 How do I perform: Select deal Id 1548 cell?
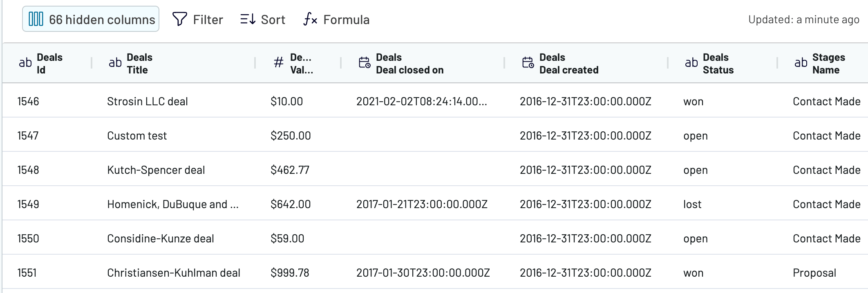click(x=28, y=170)
